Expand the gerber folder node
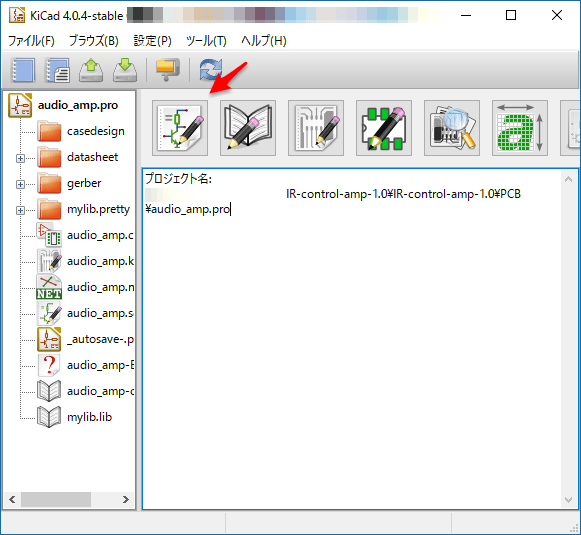 (x=20, y=185)
